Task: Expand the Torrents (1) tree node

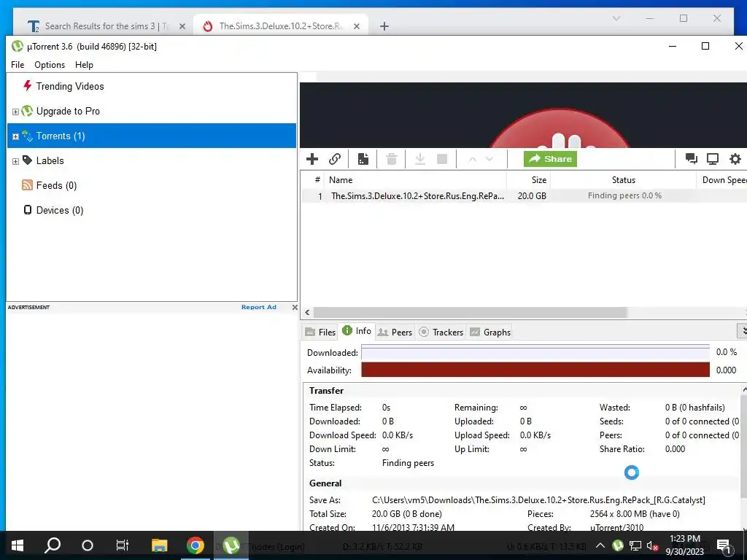Action: click(x=15, y=136)
